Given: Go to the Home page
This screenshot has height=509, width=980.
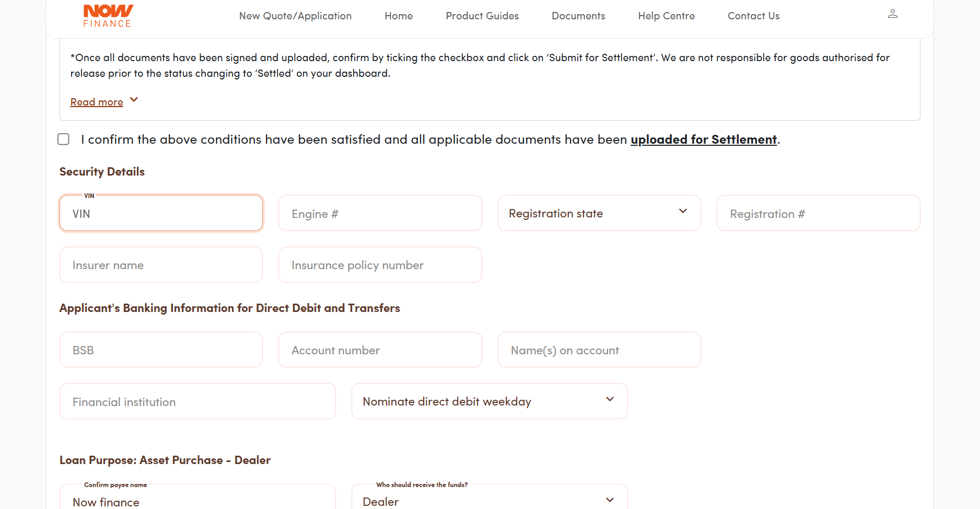Looking at the screenshot, I should coord(399,16).
